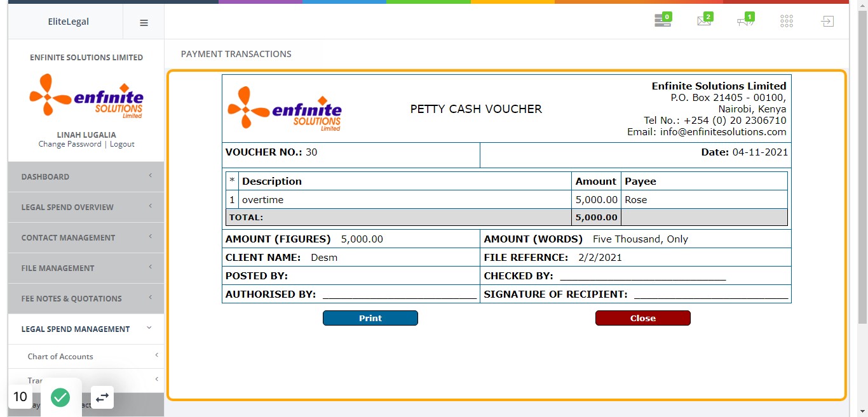Image resolution: width=868 pixels, height=417 pixels.
Task: Open the server tasks icon with badge 0
Action: tap(663, 20)
